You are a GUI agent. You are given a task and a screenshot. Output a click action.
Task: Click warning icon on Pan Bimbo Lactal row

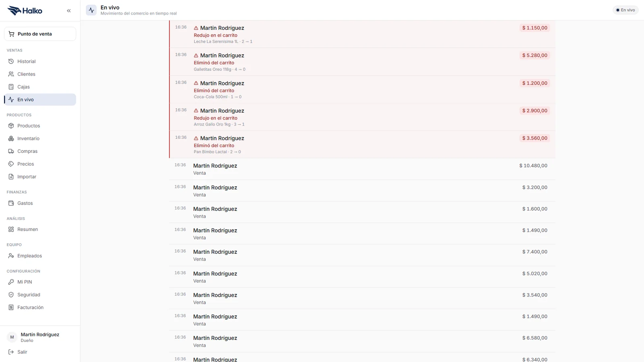[x=196, y=138]
